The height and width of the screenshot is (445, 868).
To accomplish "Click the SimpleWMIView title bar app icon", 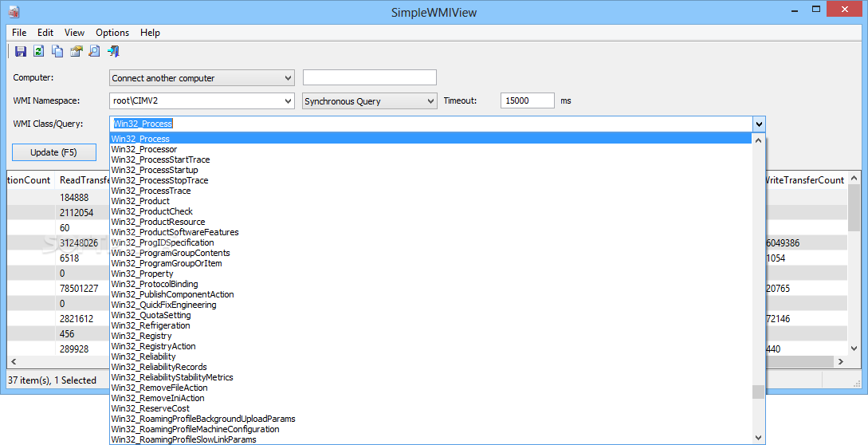I will coord(14,12).
